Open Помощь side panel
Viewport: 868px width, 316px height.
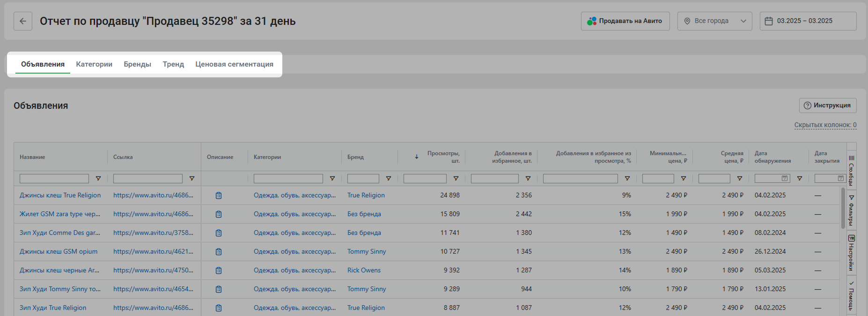(852, 296)
